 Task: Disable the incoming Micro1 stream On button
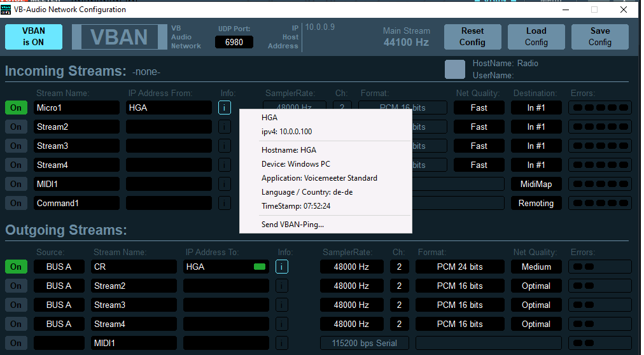tap(16, 108)
